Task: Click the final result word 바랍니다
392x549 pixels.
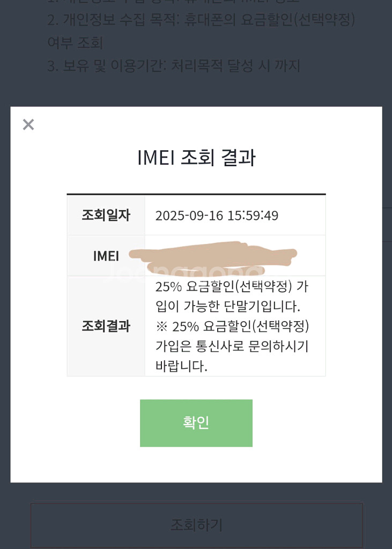Action: point(181,366)
